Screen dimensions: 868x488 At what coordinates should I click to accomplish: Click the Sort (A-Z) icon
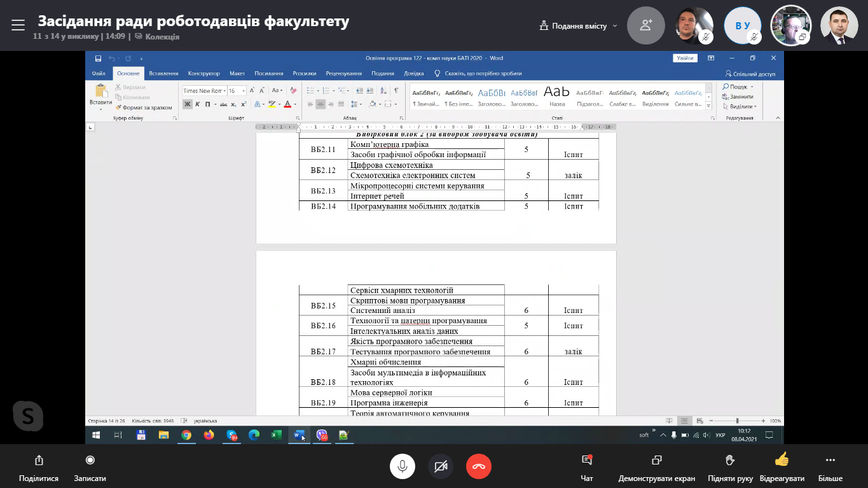point(383,90)
